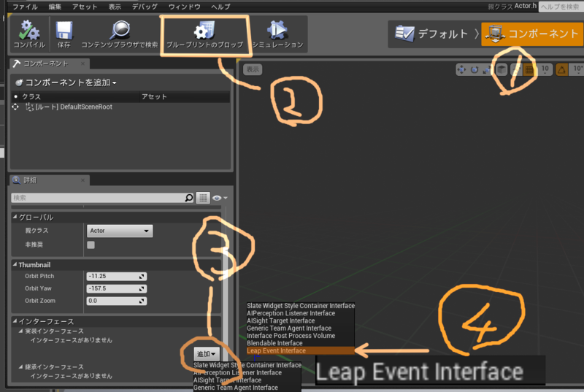
Task: Click the 詳細 tab magnifier icon
Action: click(16, 180)
